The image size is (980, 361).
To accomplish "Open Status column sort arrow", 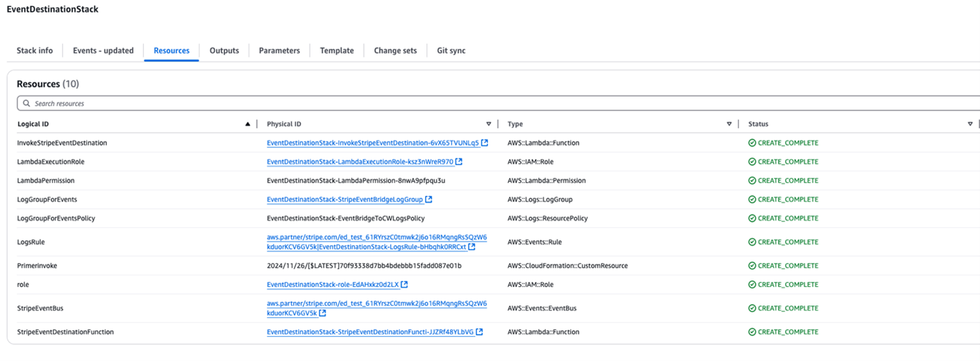I will [x=970, y=124].
